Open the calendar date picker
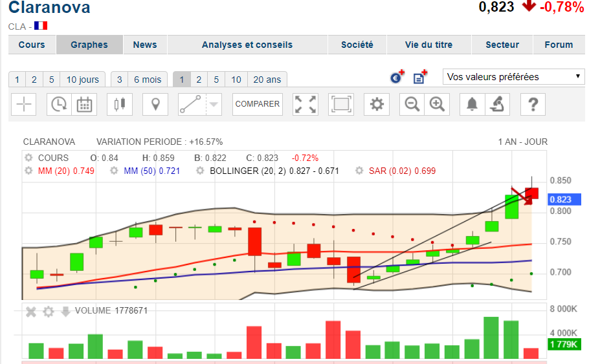The width and height of the screenshot is (589, 364). pyautogui.click(x=84, y=104)
